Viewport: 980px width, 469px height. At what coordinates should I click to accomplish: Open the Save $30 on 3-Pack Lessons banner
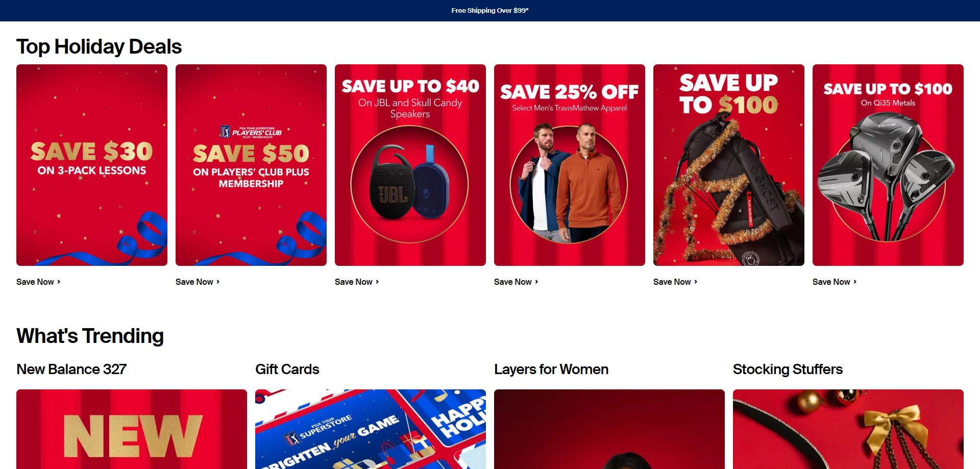pos(92,165)
